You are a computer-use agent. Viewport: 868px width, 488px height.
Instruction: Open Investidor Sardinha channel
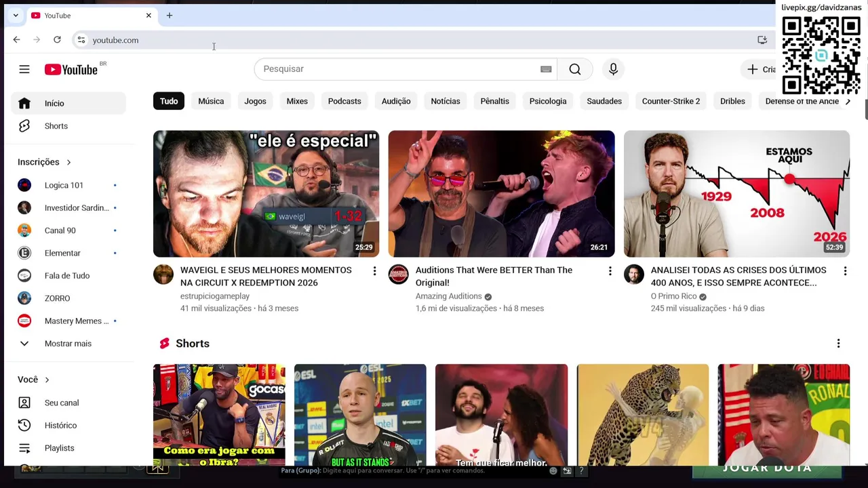pos(68,207)
